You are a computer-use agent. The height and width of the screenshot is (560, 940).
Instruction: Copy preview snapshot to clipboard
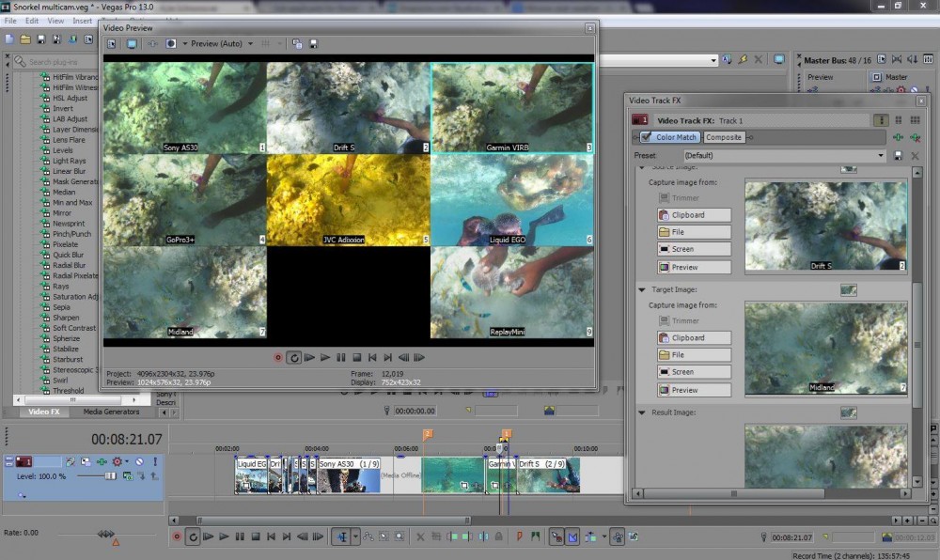coord(297,43)
